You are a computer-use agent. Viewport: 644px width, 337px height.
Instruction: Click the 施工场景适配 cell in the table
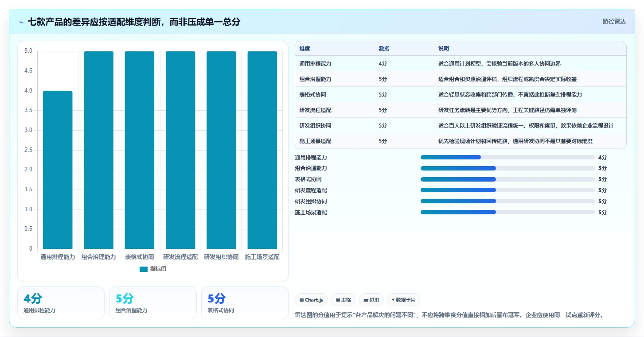(x=315, y=141)
